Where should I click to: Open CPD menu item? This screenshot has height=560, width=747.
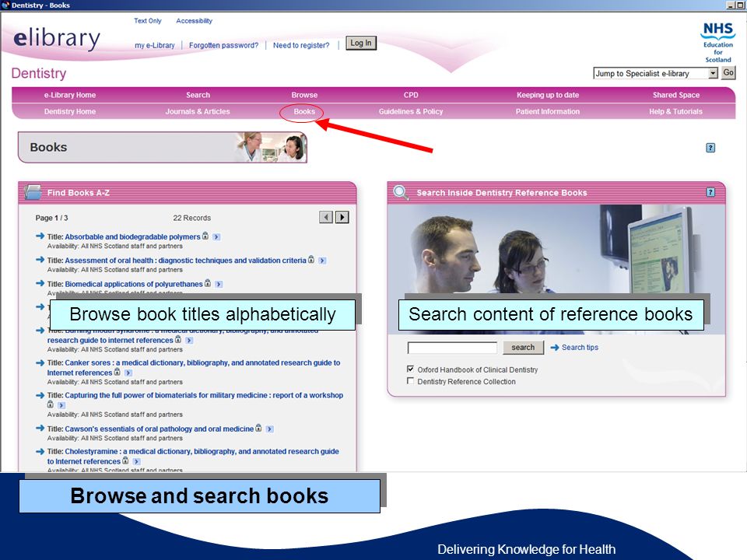(x=411, y=95)
